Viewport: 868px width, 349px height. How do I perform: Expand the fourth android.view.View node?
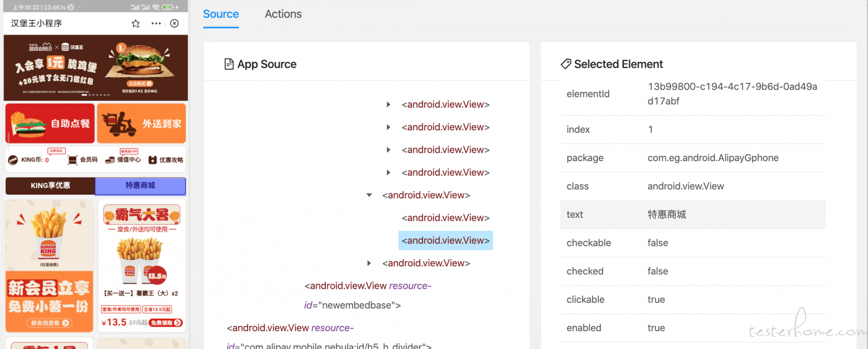[388, 172]
